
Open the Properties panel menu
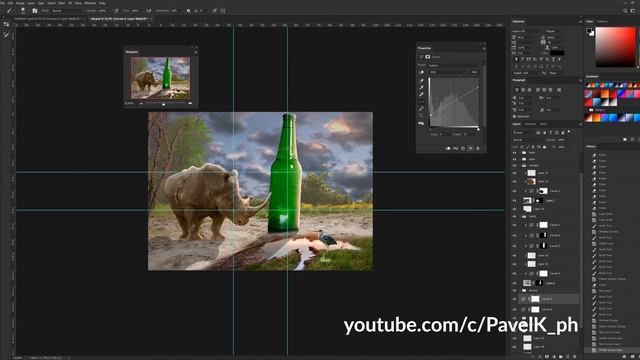coord(484,49)
